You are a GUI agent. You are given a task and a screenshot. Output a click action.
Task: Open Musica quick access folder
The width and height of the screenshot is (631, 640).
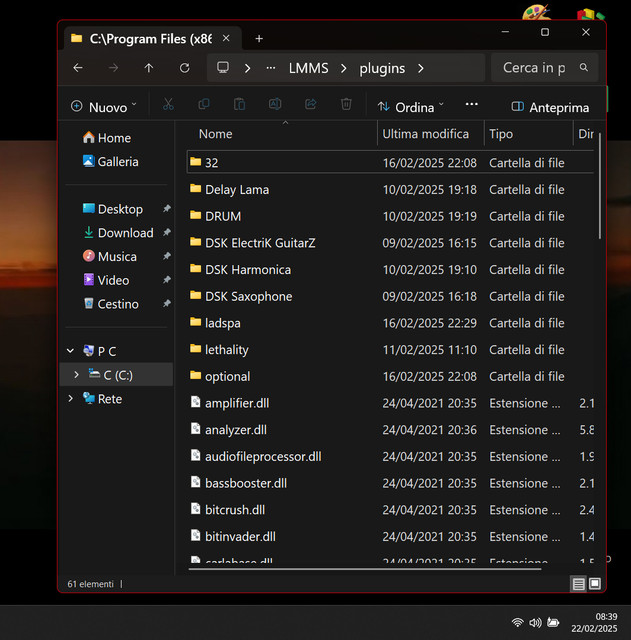coord(110,256)
